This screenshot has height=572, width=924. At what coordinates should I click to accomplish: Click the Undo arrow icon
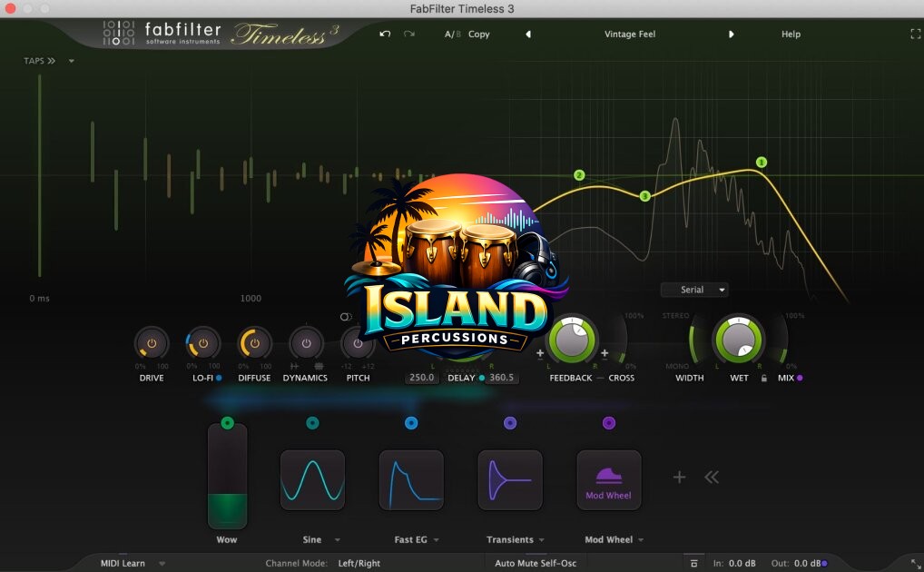(385, 35)
